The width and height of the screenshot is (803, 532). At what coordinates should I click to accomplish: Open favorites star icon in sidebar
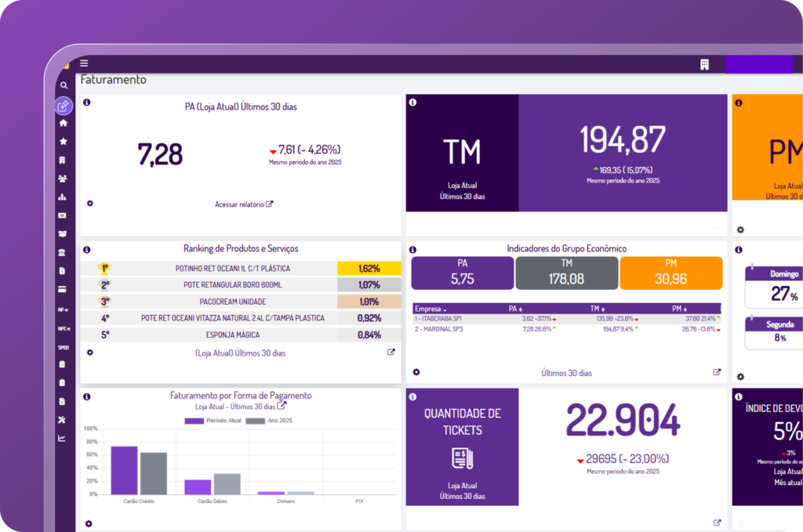(x=64, y=141)
